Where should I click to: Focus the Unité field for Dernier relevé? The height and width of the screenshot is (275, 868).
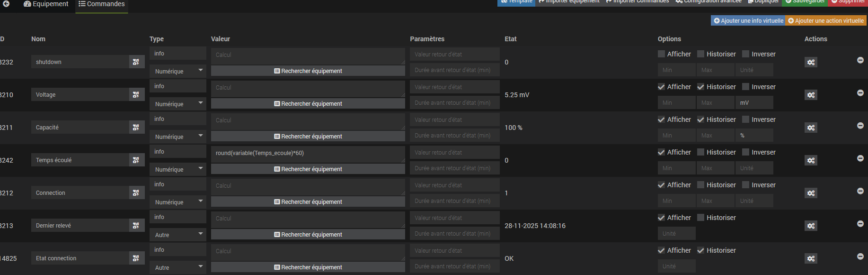677,233
